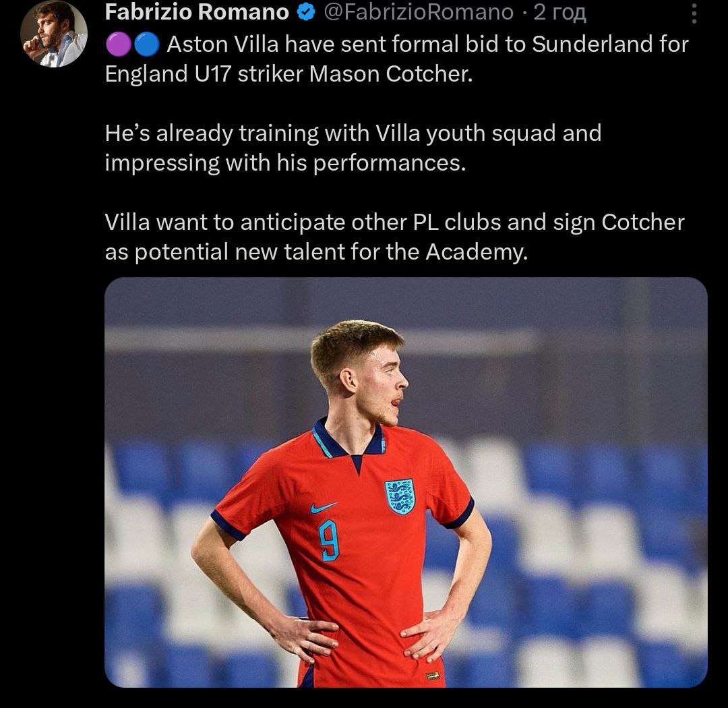Click the "impressing with his performances" line
Viewport: 728px width, 708px height.
285,163
